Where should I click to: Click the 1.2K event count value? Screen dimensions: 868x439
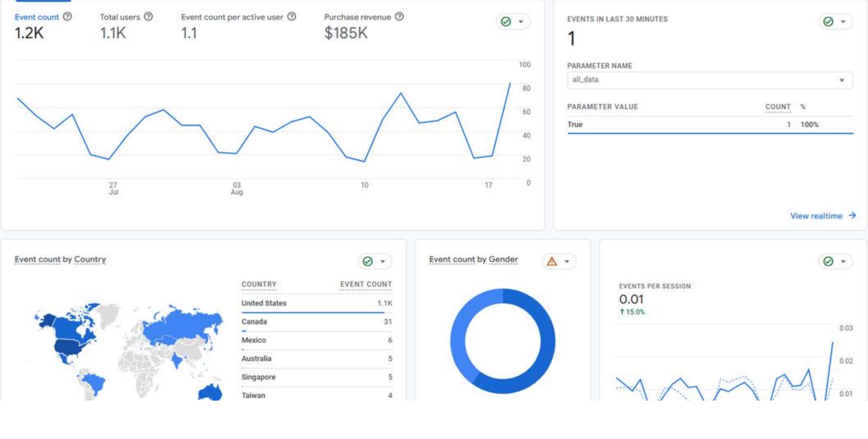coord(29,33)
